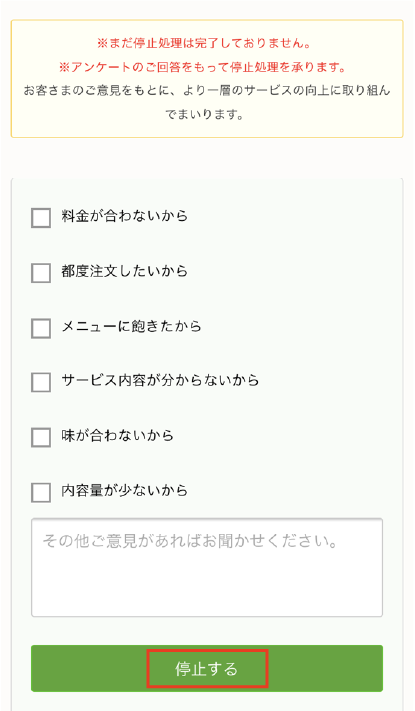This screenshot has width=415, height=711.
Task: Enable the メニューに飽きたから checkbox
Action: 41,328
